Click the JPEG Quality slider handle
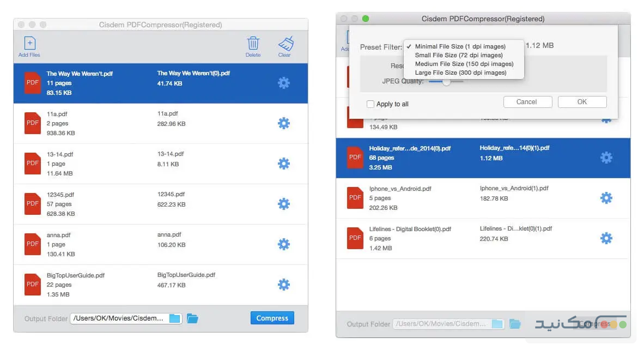Image resolution: width=644 pixels, height=350 pixels. (446, 81)
